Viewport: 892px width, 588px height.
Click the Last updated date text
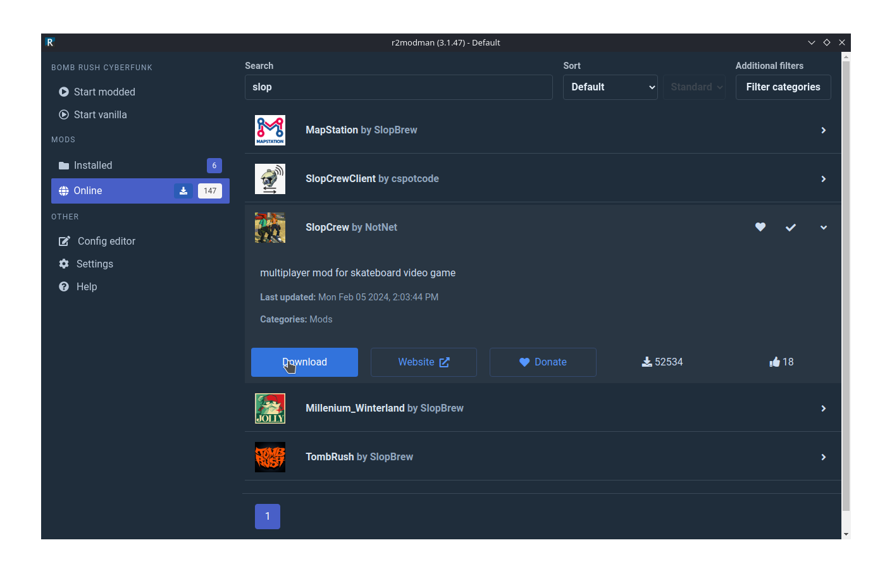pos(349,297)
